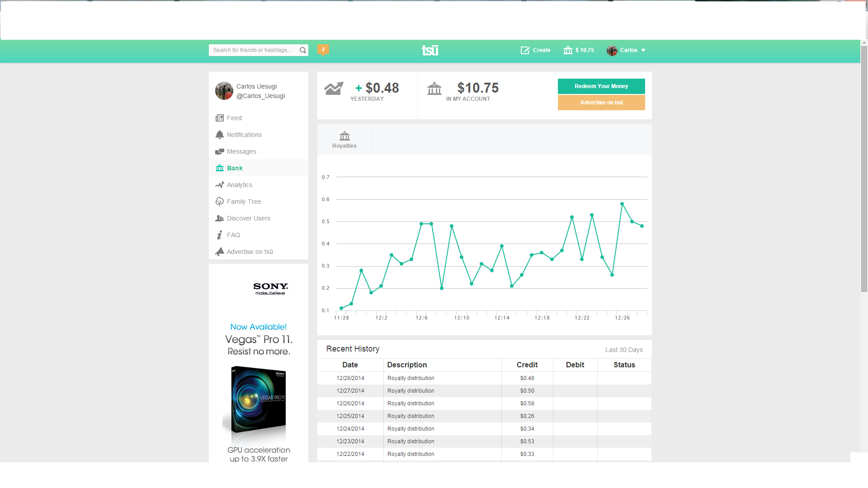
Task: Click the Create post pencil icon
Action: pos(525,50)
